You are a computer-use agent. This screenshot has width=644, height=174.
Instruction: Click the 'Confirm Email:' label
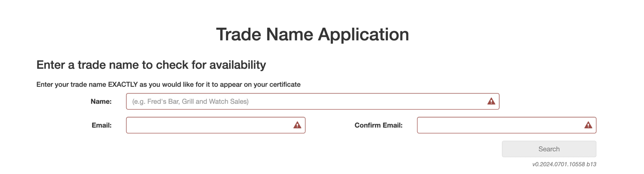378,125
